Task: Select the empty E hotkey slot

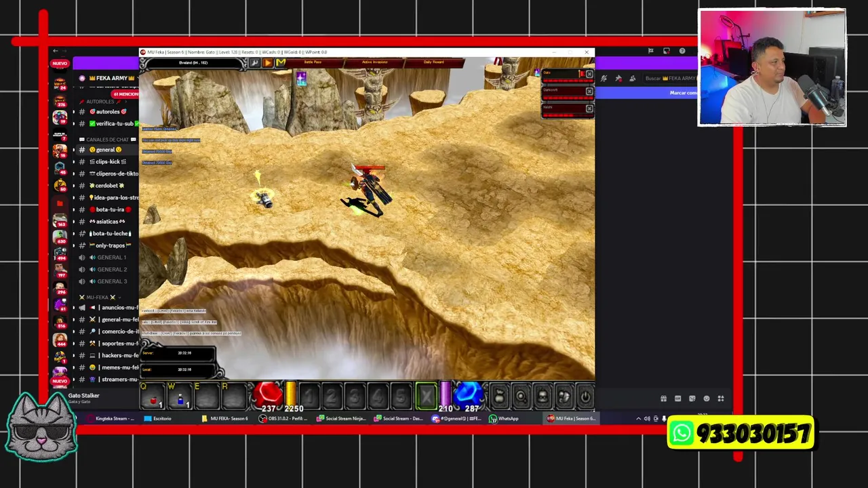Action: 206,397
